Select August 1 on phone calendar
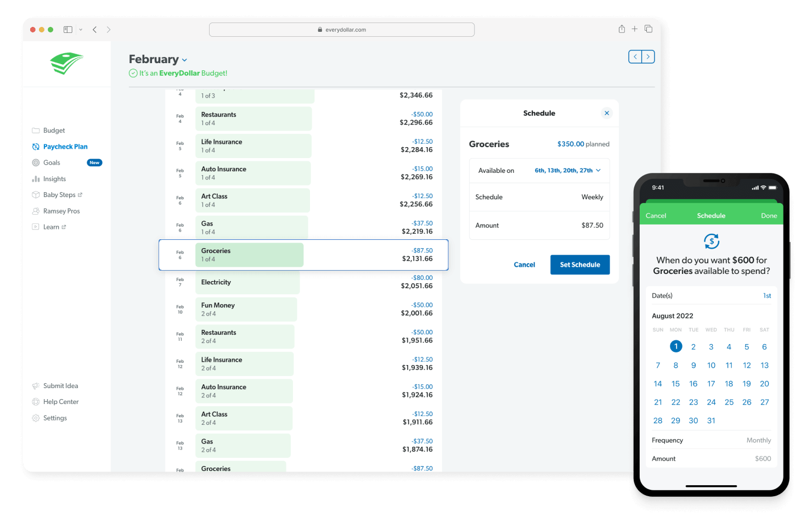 pos(676,346)
